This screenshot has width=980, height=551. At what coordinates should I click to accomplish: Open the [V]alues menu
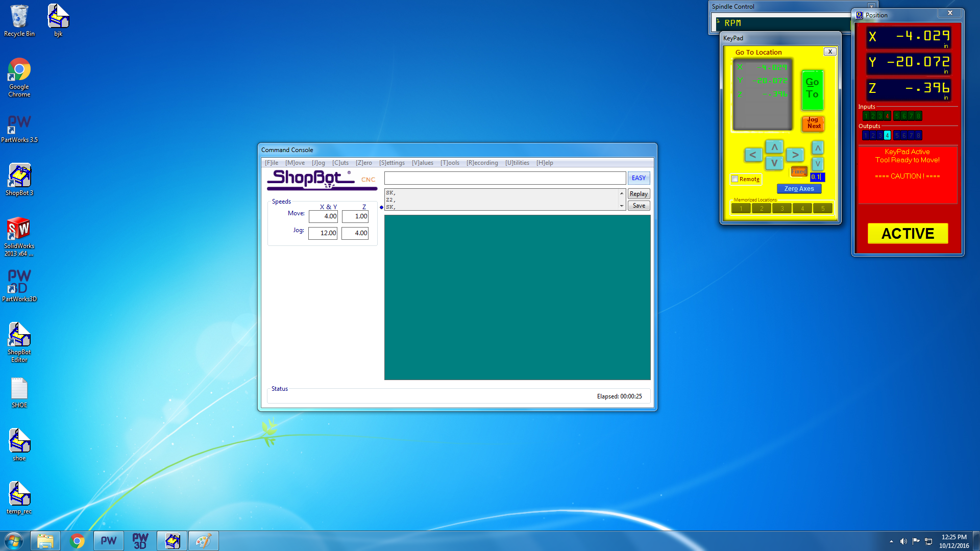pyautogui.click(x=423, y=163)
